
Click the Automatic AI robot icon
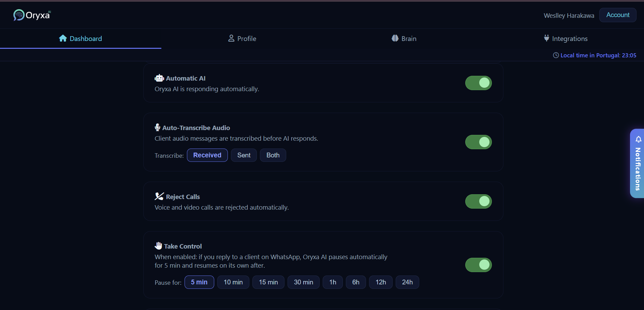pos(159,78)
